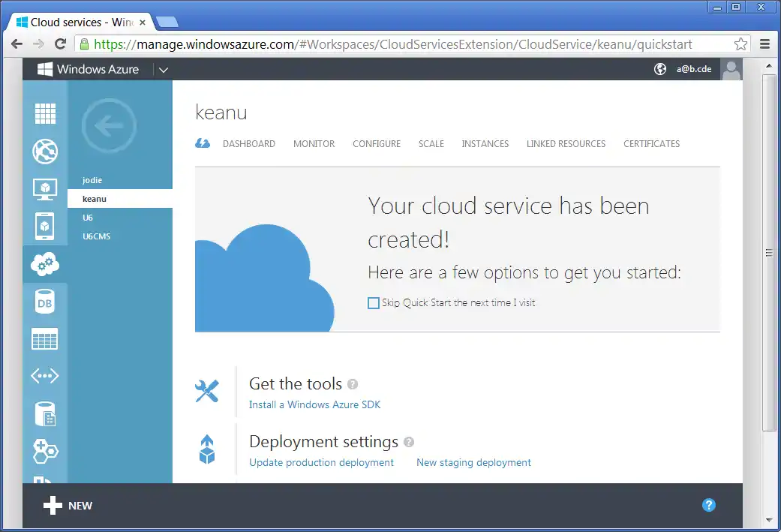Open Storage table icon in sidebar
This screenshot has width=781, height=532.
45,339
